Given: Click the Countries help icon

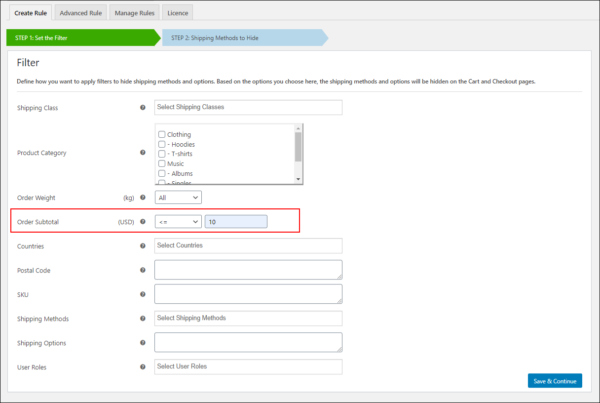Looking at the screenshot, I should pyautogui.click(x=143, y=246).
